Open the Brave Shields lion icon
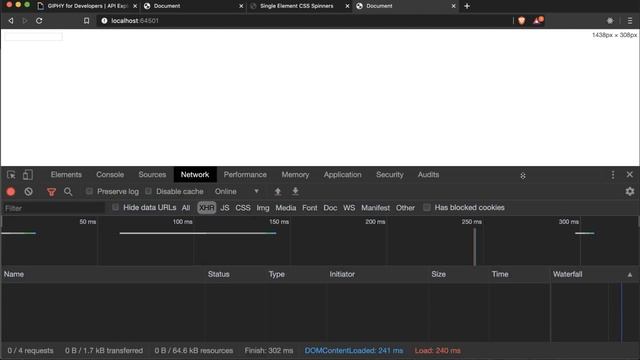640x360 pixels. click(522, 20)
